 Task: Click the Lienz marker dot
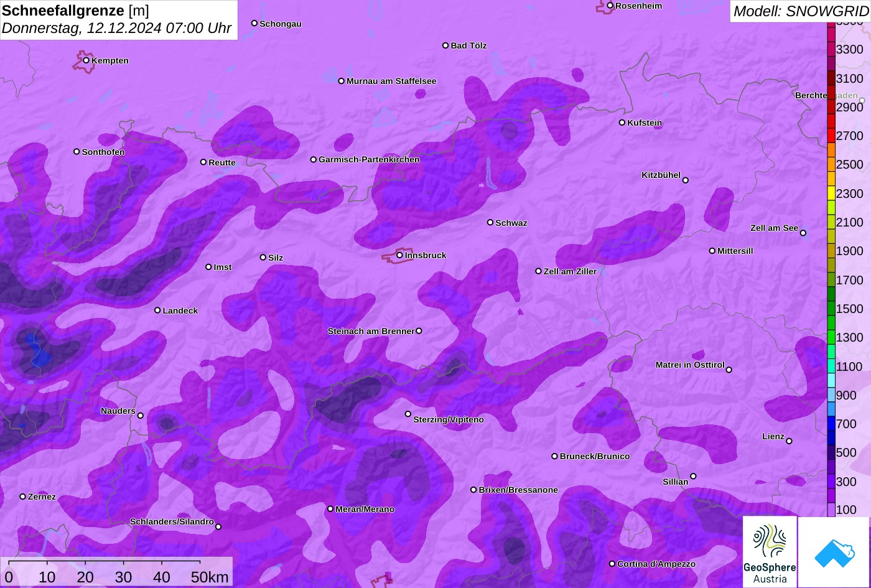click(x=789, y=441)
